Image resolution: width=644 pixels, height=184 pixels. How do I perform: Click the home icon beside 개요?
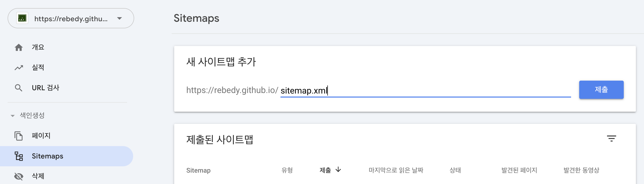[19, 47]
